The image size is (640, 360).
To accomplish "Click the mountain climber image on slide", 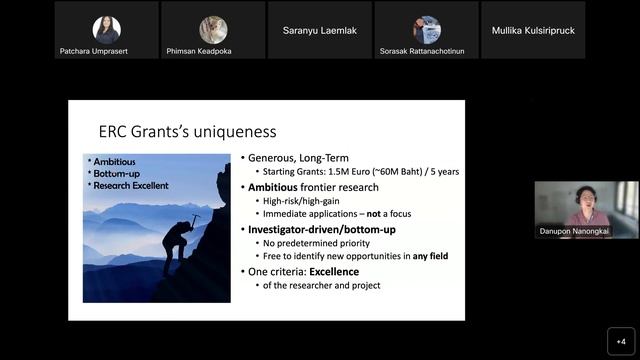I will 157,228.
